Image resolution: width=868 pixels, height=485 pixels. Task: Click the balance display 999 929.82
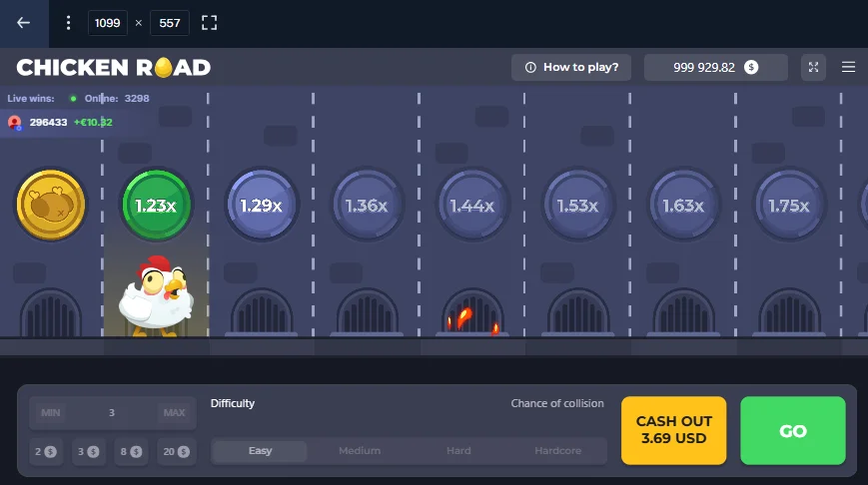coord(716,68)
